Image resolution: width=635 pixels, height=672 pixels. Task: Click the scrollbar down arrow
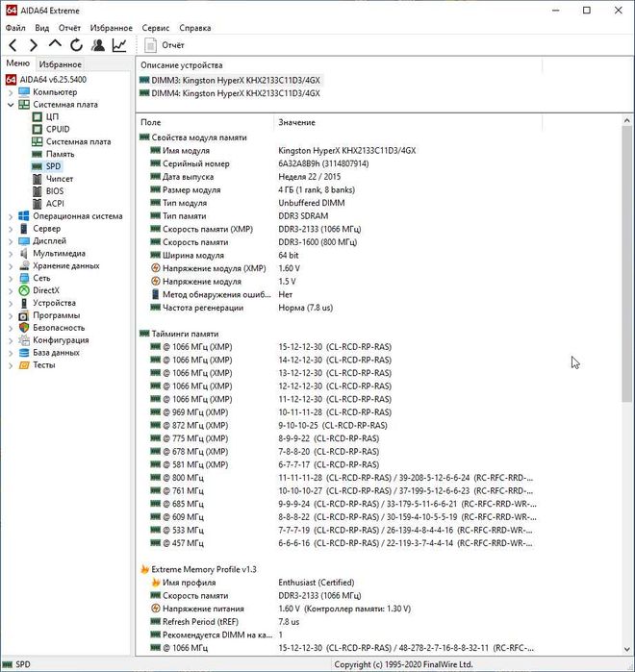(626, 649)
